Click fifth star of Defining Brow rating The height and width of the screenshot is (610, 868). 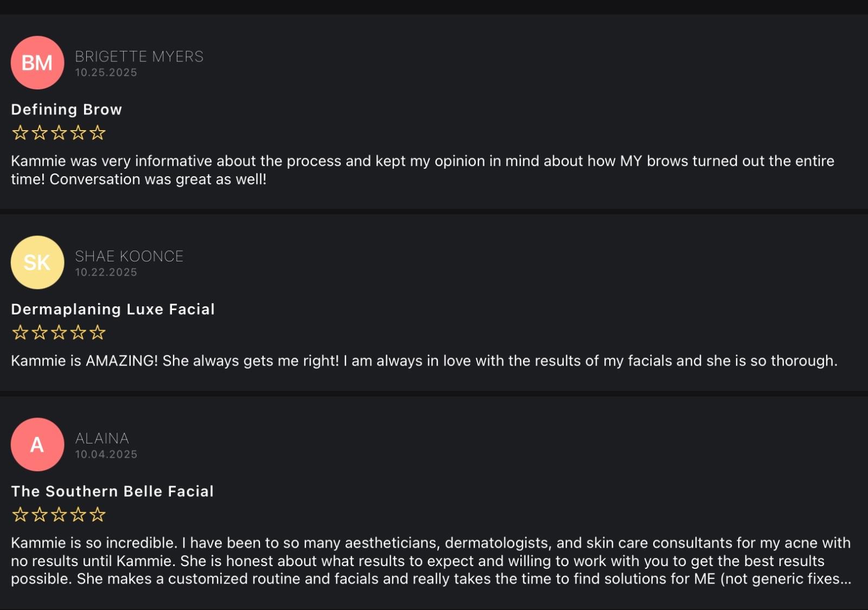(98, 133)
